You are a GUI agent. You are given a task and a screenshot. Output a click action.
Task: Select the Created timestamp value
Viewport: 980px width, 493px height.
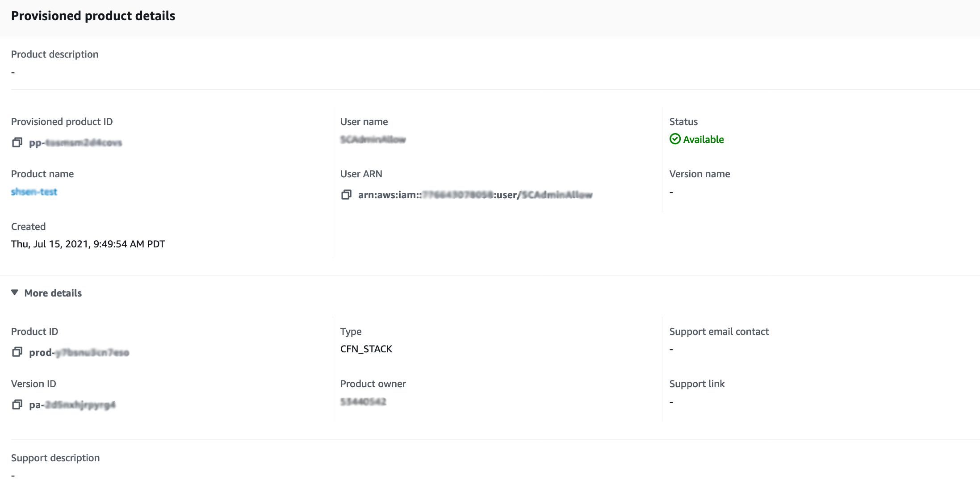[88, 244]
